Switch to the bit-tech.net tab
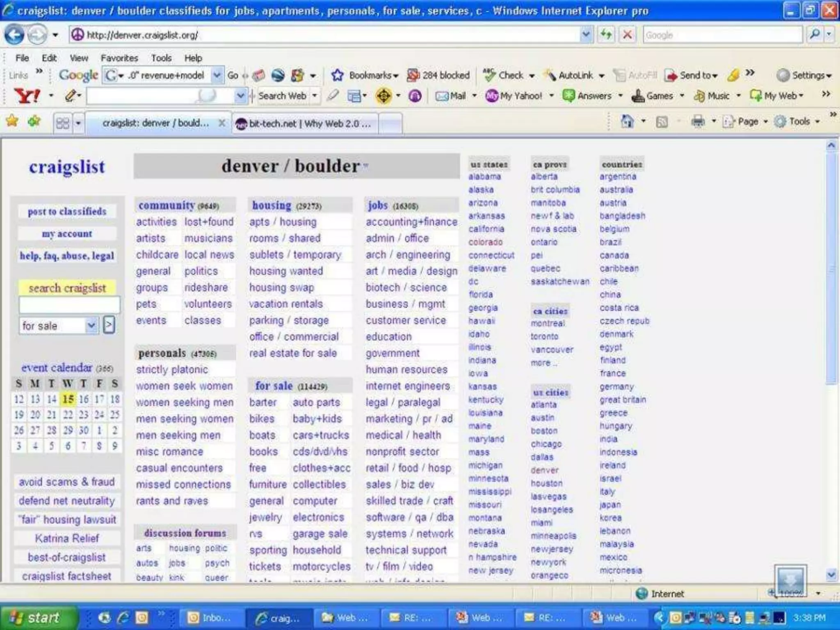The width and height of the screenshot is (840, 630). (x=306, y=123)
